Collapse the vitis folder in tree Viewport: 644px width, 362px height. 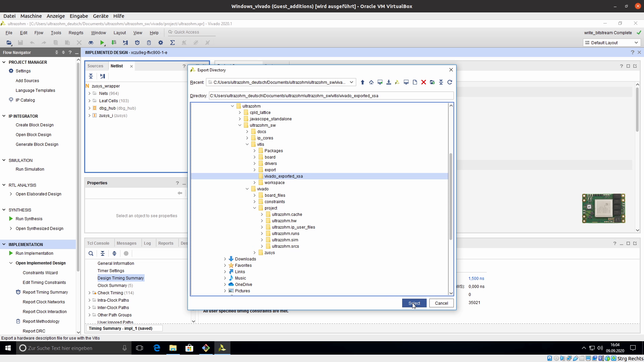pos(247,144)
